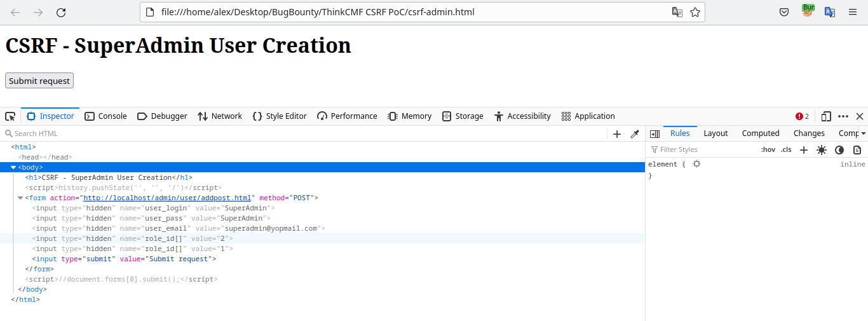
Task: Click the page heading CSRF - SuperAdmin User Creation
Action: pyautogui.click(x=178, y=45)
